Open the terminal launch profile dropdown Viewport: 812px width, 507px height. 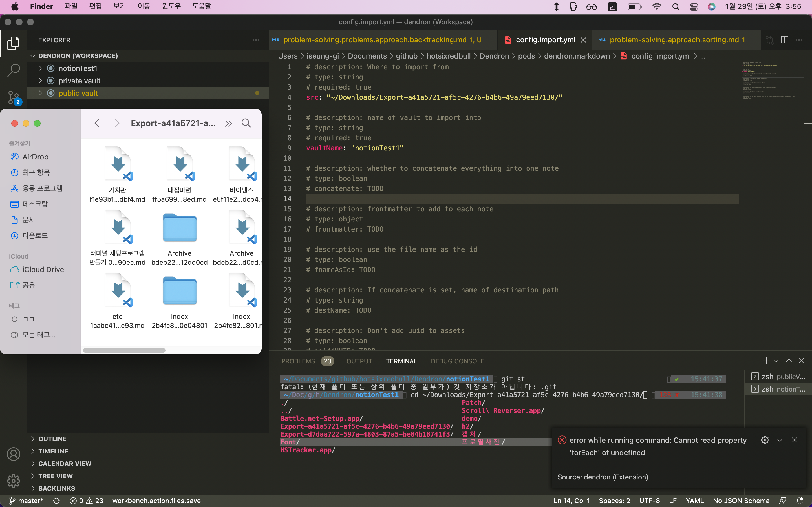pos(776,361)
